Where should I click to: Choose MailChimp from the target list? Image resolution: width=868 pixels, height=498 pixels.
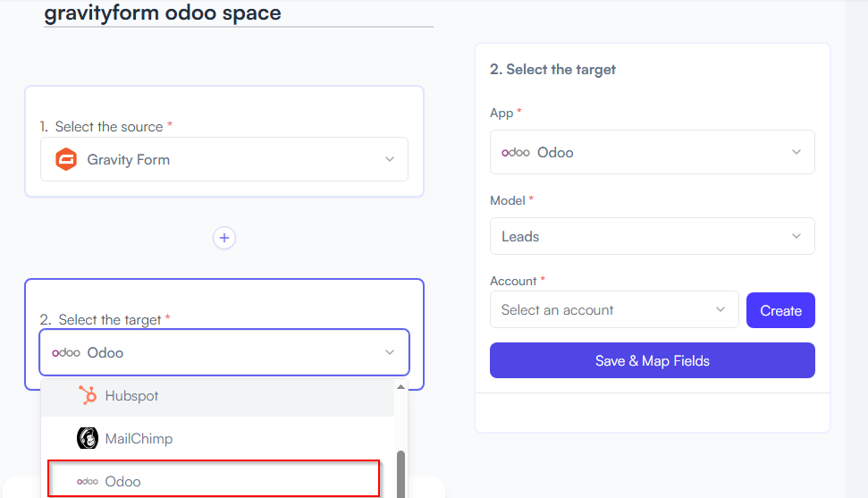[x=217, y=439]
